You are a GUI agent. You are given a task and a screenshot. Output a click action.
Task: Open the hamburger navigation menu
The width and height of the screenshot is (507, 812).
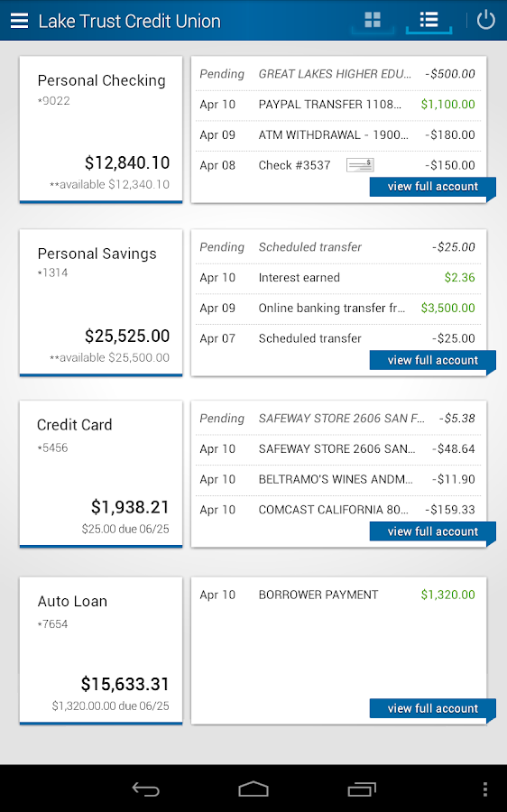pos(19,21)
